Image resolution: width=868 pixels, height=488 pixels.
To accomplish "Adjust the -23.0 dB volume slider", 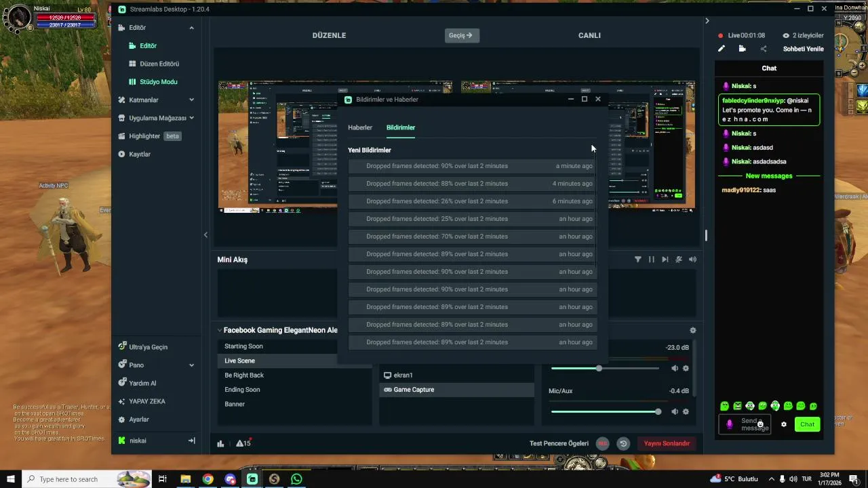I will (x=605, y=368).
